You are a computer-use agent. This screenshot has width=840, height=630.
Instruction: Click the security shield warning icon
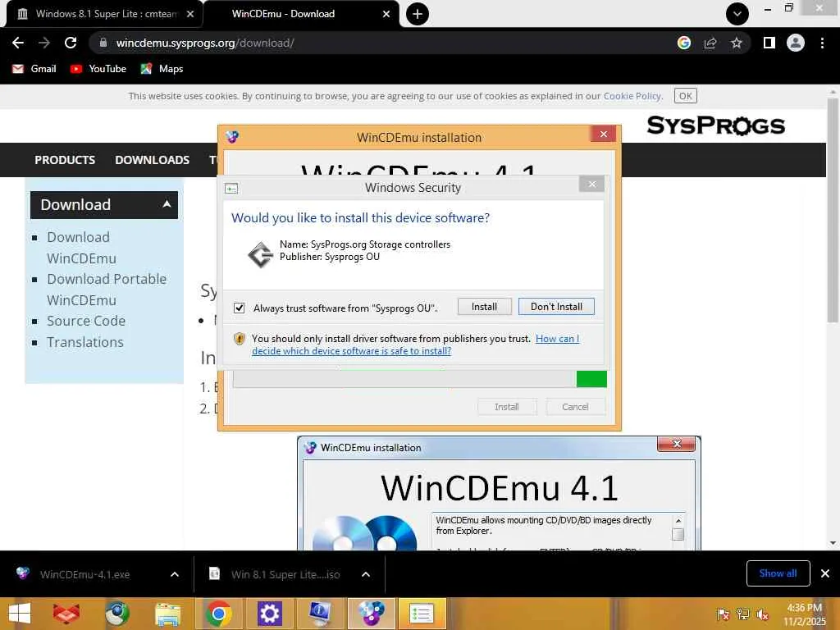[240, 339]
